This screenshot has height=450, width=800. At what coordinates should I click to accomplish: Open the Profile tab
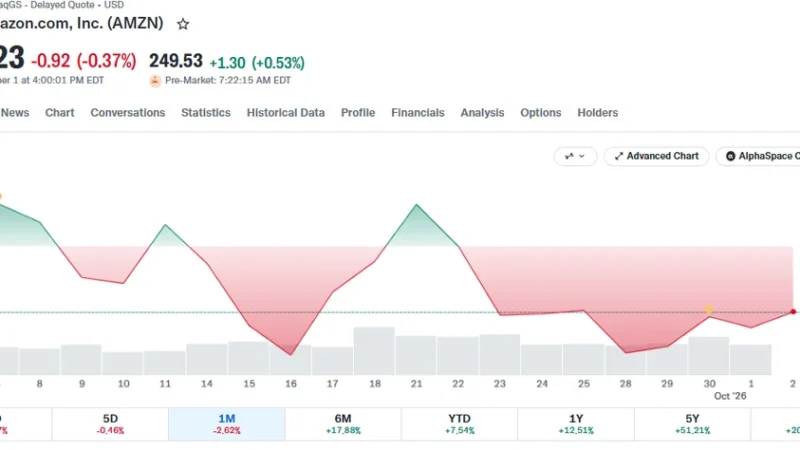click(358, 113)
